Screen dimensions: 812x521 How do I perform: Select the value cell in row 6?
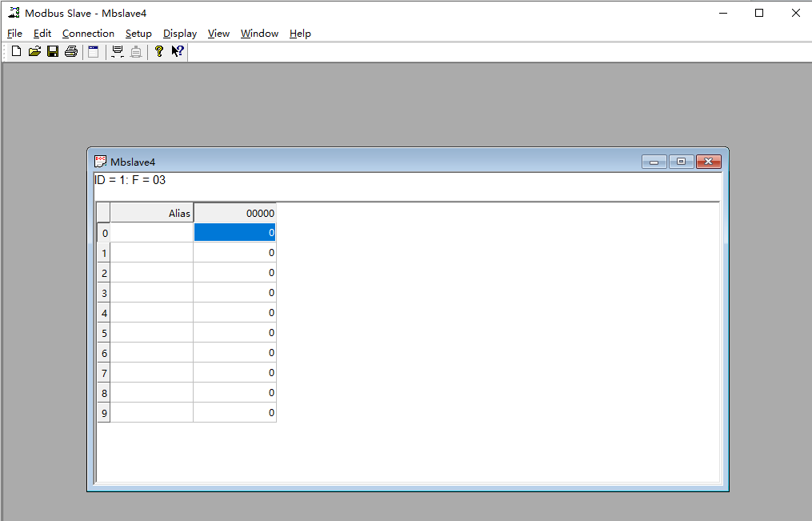234,353
